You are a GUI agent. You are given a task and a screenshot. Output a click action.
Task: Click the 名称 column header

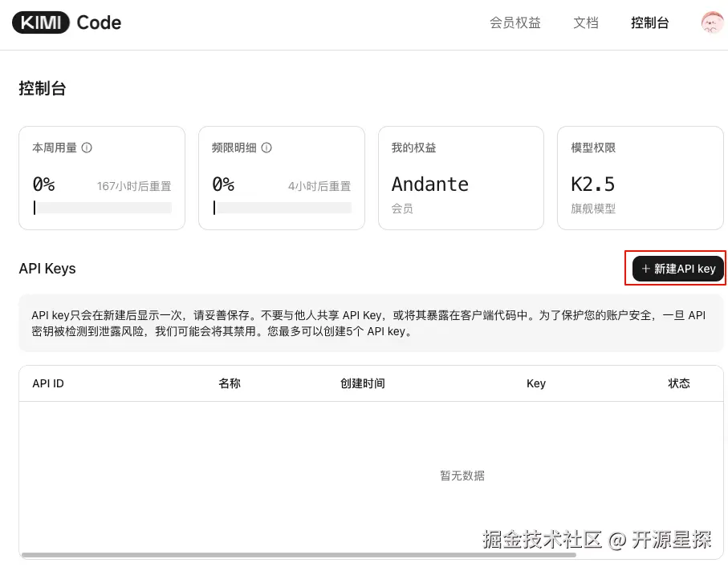230,383
